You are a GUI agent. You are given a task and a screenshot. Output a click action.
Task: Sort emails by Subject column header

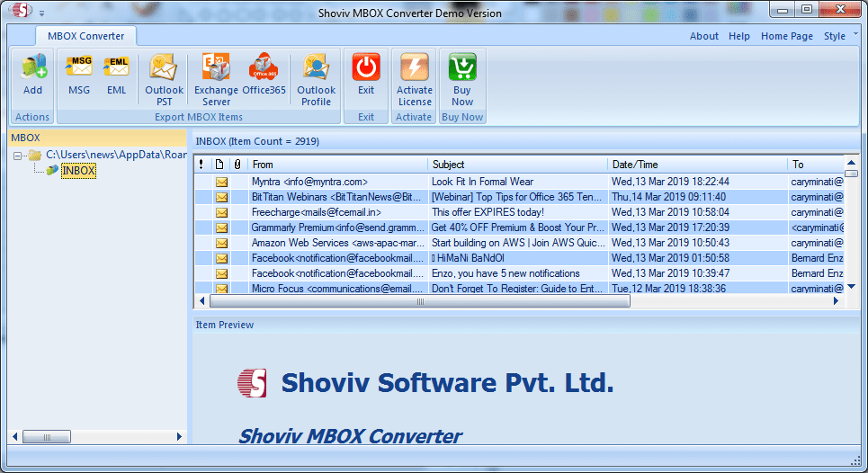pos(517,165)
